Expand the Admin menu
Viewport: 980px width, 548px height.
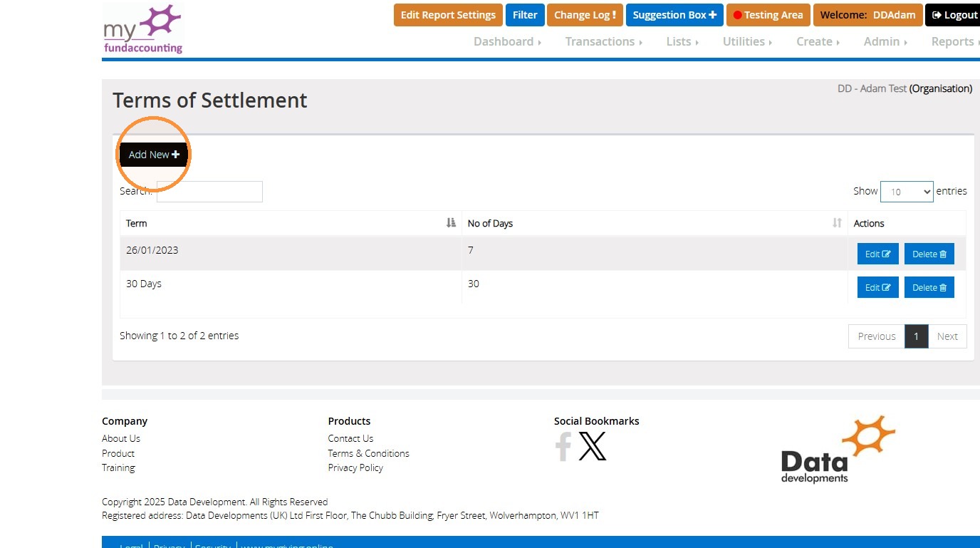pos(885,41)
